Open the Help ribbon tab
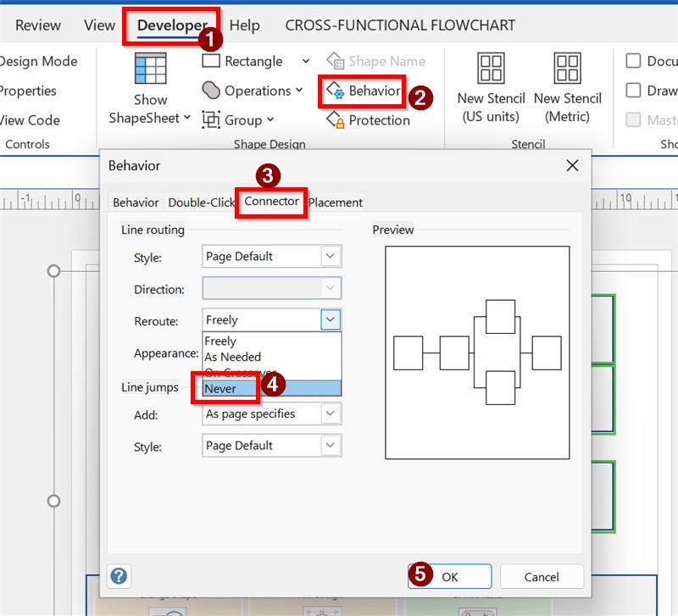The image size is (678, 616). click(244, 25)
